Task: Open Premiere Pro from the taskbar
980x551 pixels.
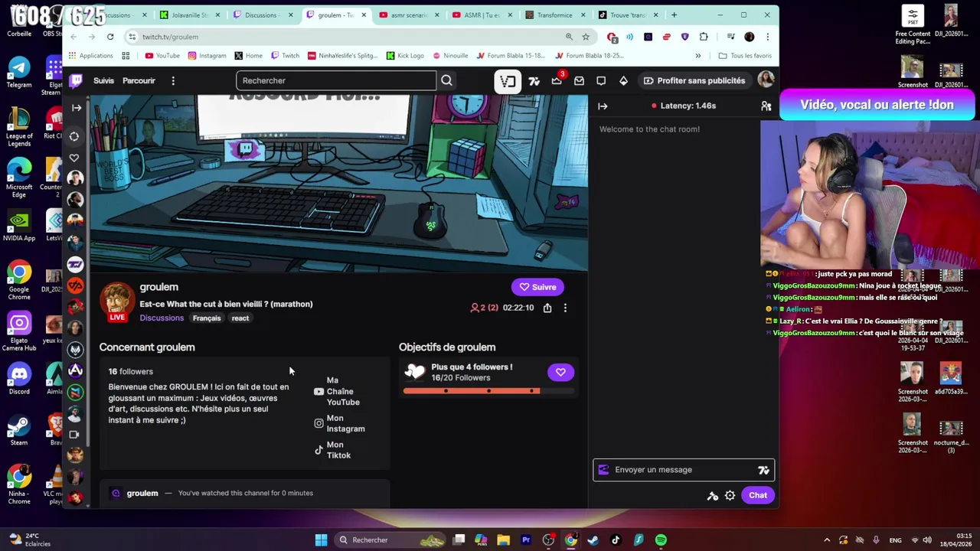Action: [526, 540]
